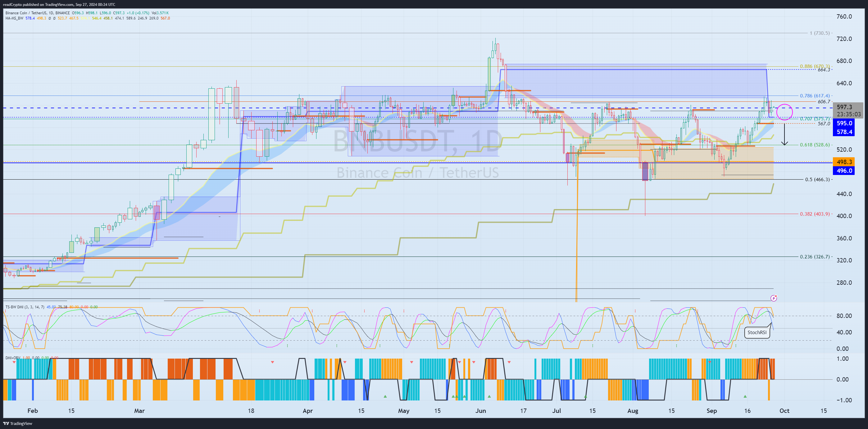Click the italic 606.7 level label

click(824, 102)
